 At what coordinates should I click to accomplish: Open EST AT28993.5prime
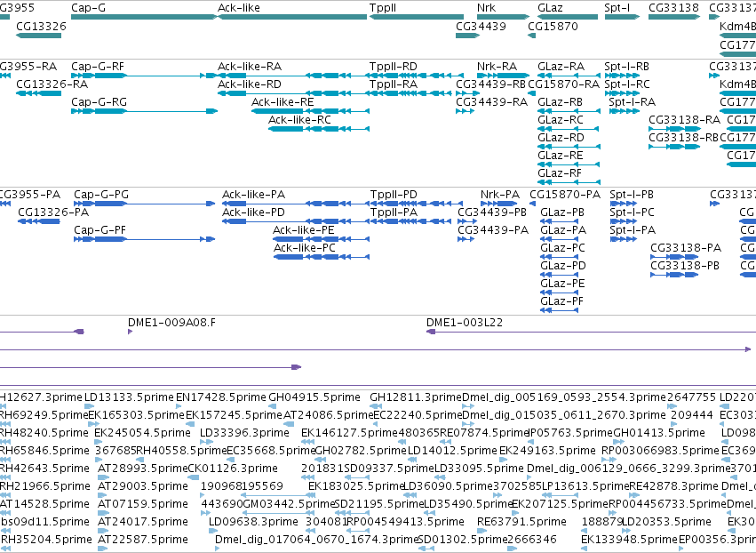click(x=104, y=477)
